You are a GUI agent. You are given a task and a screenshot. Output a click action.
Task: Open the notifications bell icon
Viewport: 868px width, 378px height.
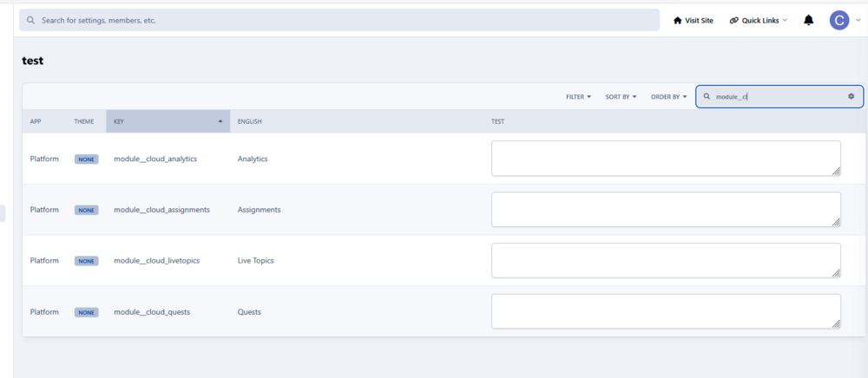point(809,21)
